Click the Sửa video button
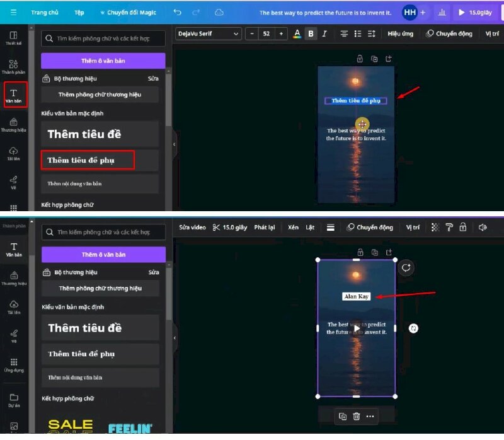Image resolution: width=504 pixels, height=440 pixels. coord(192,228)
